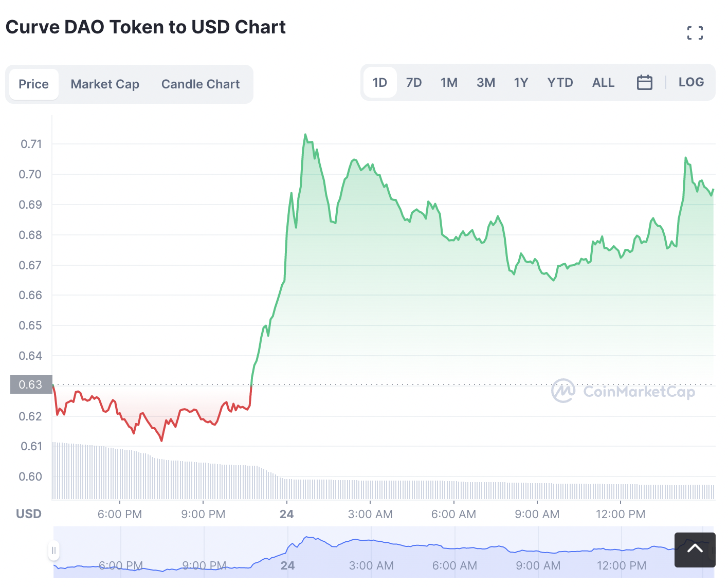Switch to the Market Cap tab
728x587 pixels.
[105, 84]
